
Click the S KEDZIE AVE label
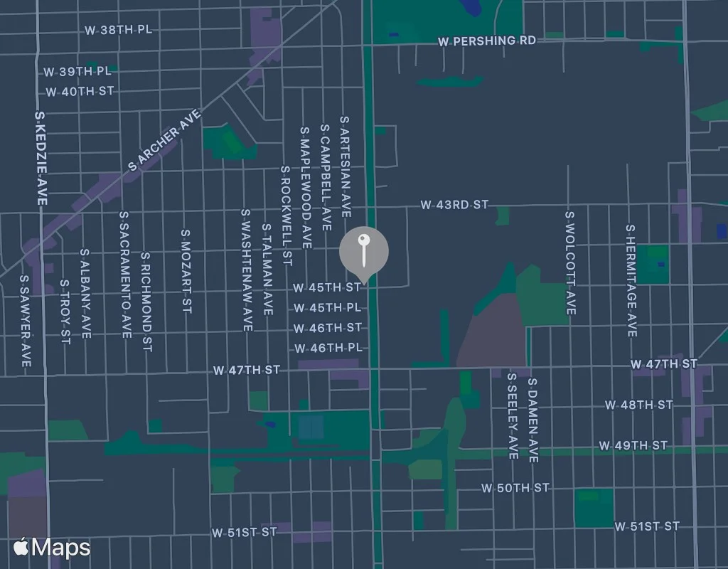pos(41,158)
